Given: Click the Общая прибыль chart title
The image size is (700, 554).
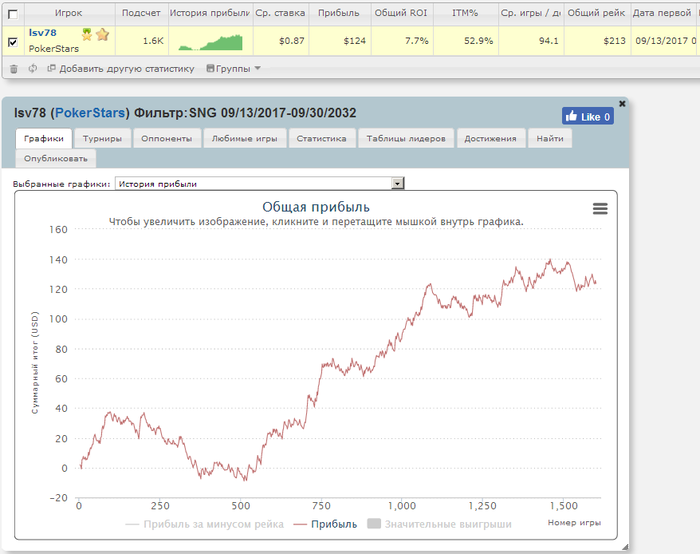Looking at the screenshot, I should pyautogui.click(x=316, y=207).
